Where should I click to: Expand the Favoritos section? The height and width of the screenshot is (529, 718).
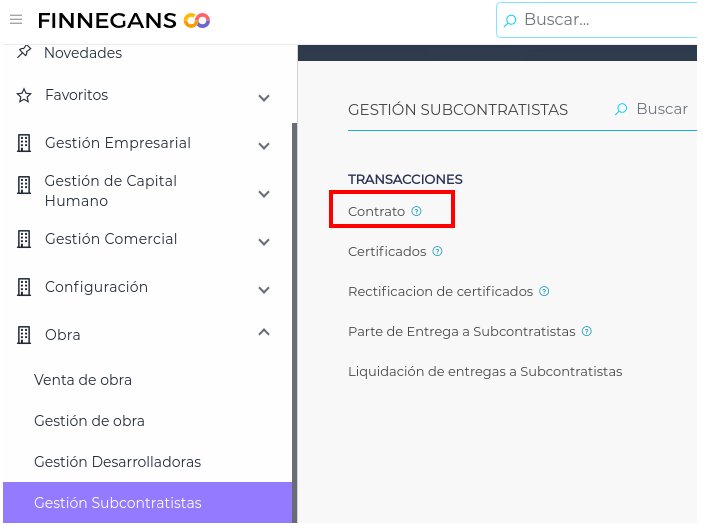tap(264, 97)
